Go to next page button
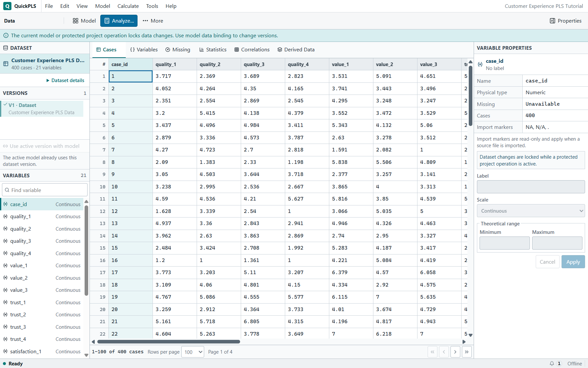 (x=455, y=352)
